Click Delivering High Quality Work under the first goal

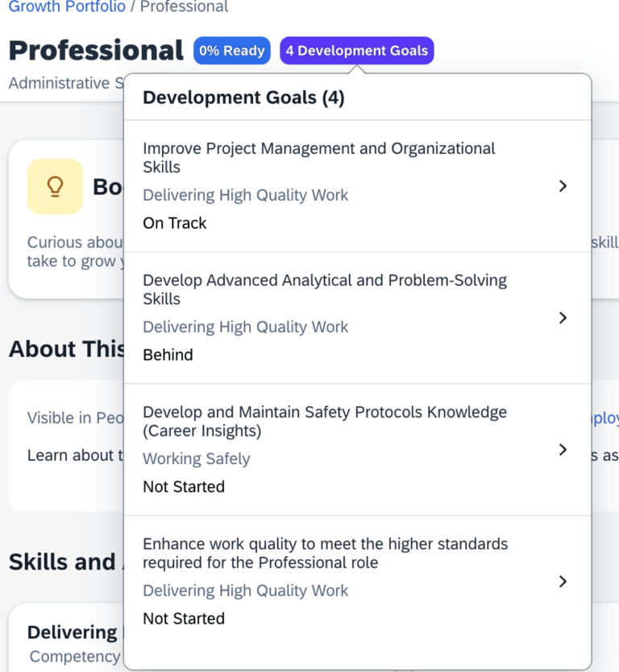point(245,195)
